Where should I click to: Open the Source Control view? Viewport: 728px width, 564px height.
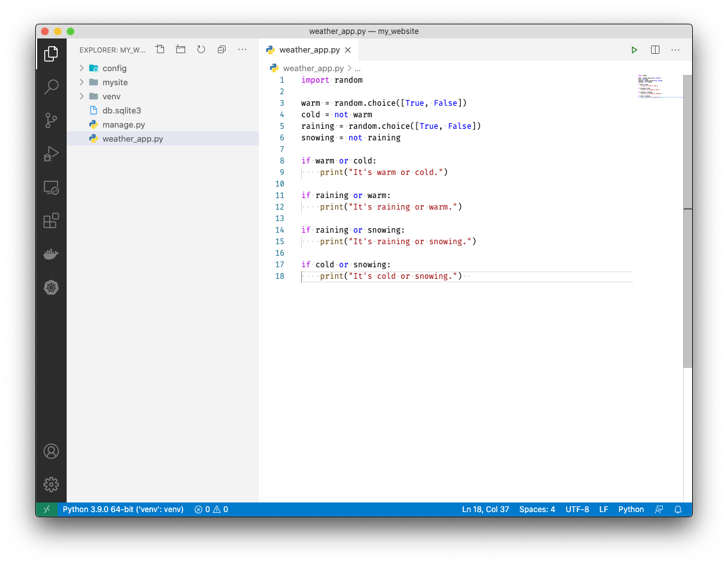pos(51,120)
